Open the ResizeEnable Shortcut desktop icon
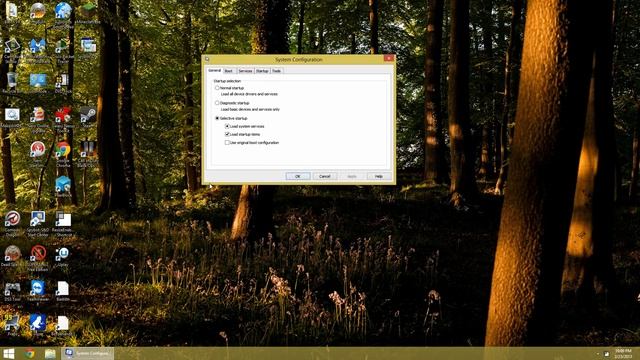This screenshot has width=640, height=360. pos(63,224)
